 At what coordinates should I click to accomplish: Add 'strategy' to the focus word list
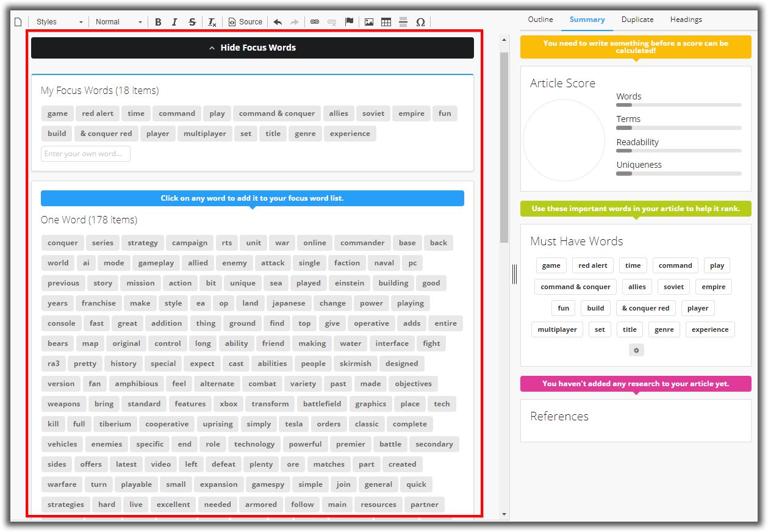(143, 243)
